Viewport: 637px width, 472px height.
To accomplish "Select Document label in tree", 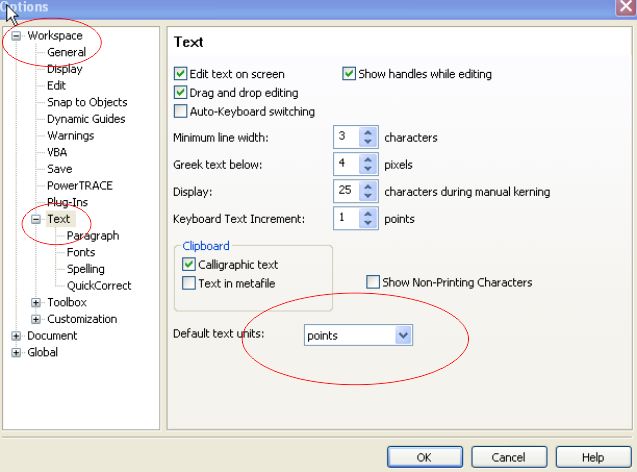I will [52, 336].
